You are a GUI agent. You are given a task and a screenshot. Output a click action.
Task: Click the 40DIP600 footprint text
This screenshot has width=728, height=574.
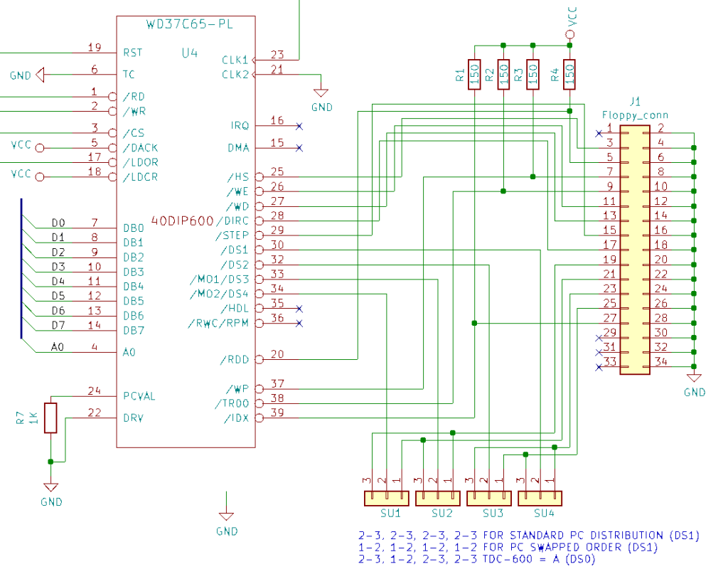[188, 220]
